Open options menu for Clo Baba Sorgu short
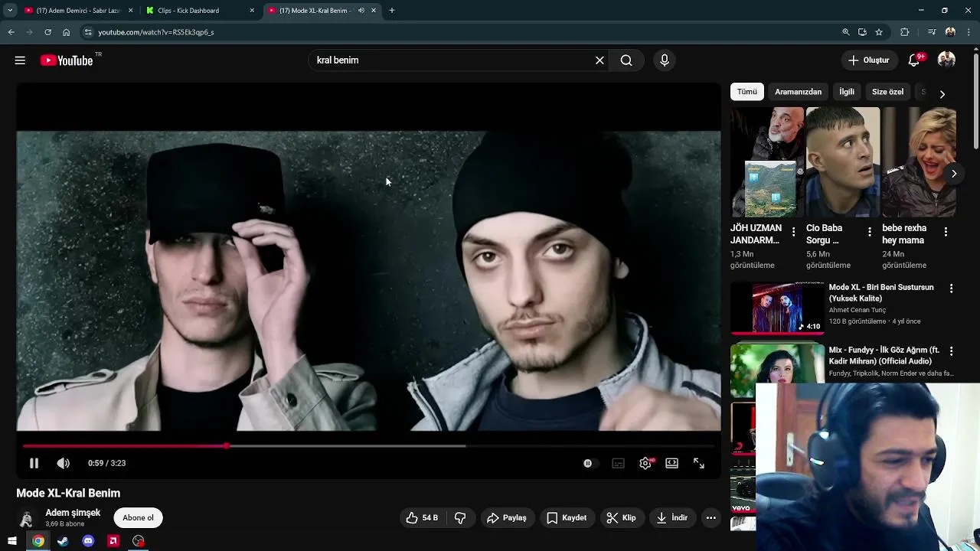This screenshot has height=551, width=980. click(869, 232)
